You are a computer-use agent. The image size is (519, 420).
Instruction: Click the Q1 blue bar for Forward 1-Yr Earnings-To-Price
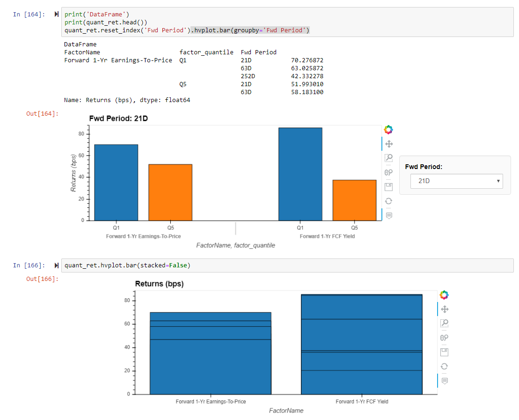[116, 183]
